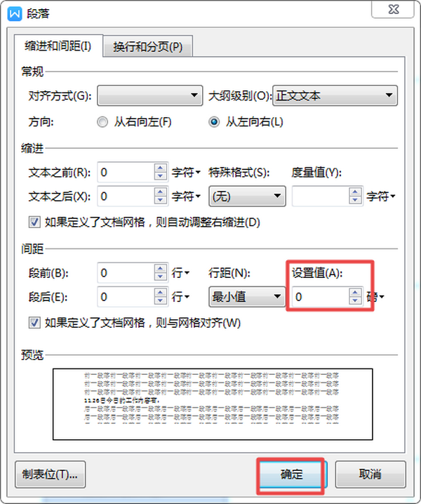The height and width of the screenshot is (504, 421).
Task: Decrease 文本之后(X) value with down arrow
Action: [161, 200]
